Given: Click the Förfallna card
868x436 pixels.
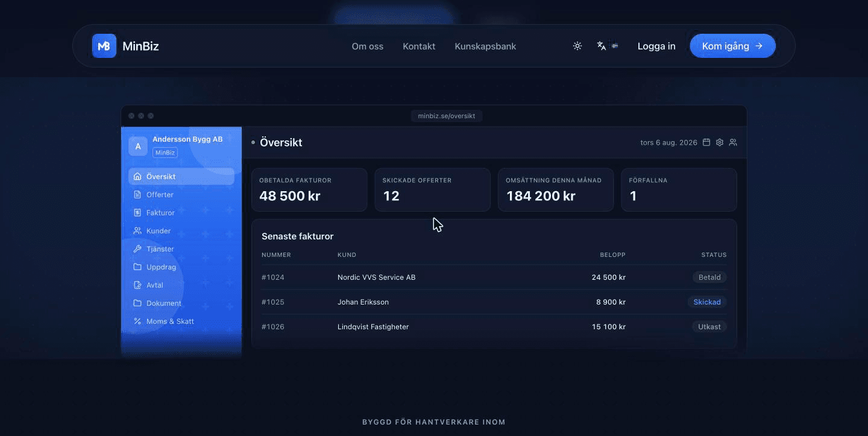Looking at the screenshot, I should click(679, 190).
